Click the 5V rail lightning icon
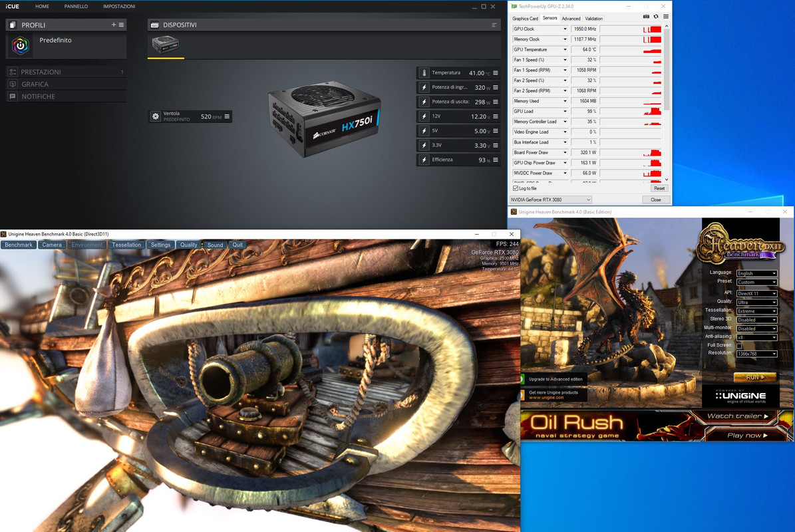 pos(424,131)
